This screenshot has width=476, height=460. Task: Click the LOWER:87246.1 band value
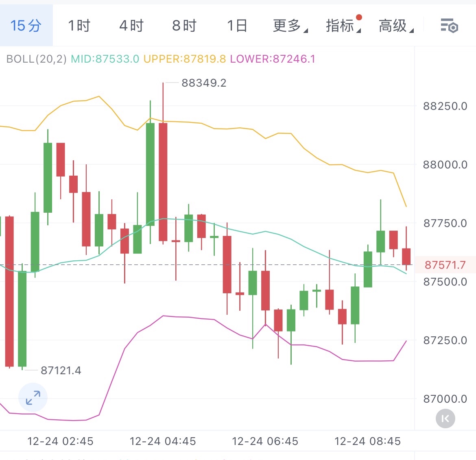click(273, 59)
